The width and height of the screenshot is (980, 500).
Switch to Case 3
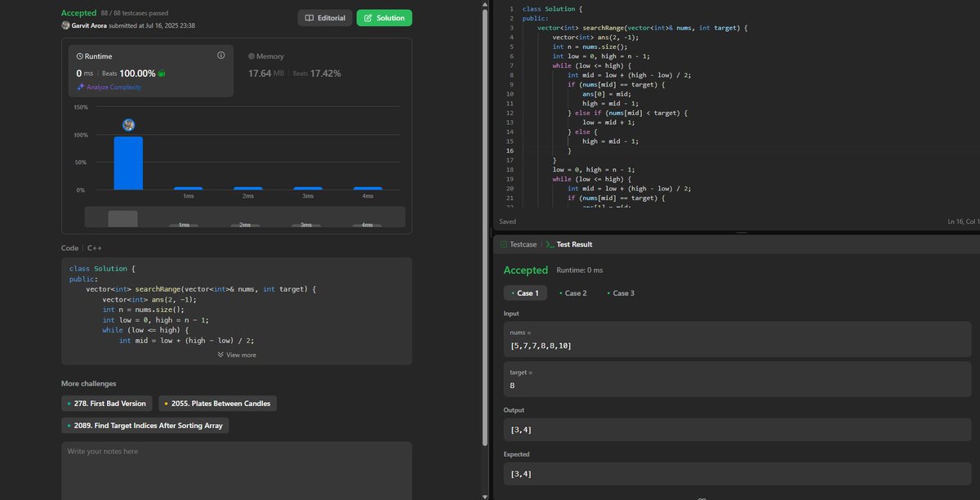(621, 293)
